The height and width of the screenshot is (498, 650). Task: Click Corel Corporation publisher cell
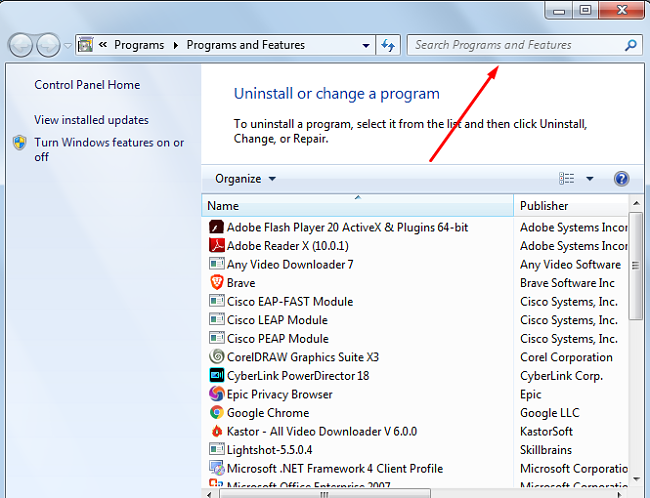coord(566,357)
